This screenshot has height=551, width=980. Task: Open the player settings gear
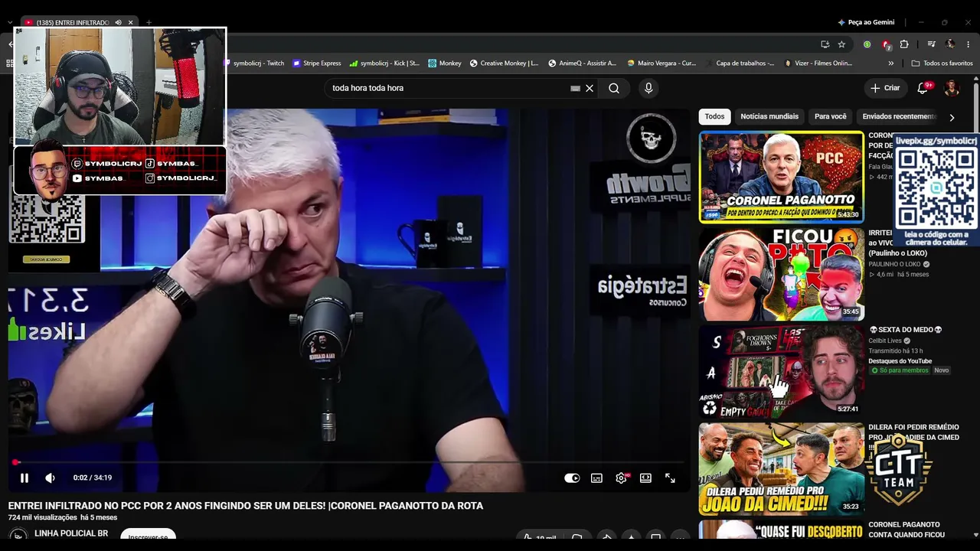pos(621,478)
